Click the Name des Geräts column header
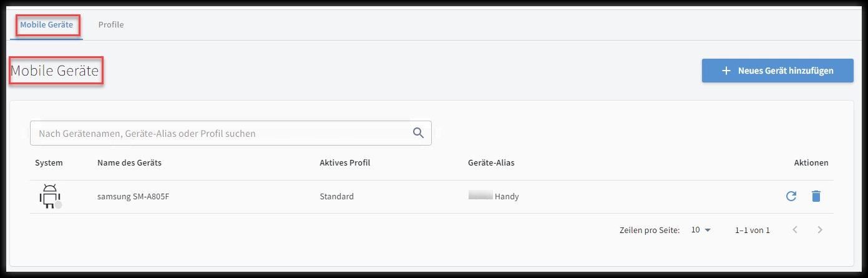This screenshot has width=868, height=278. pos(129,162)
